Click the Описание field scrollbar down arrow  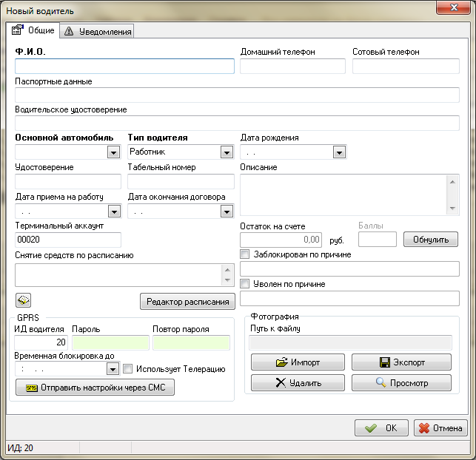(x=453, y=209)
